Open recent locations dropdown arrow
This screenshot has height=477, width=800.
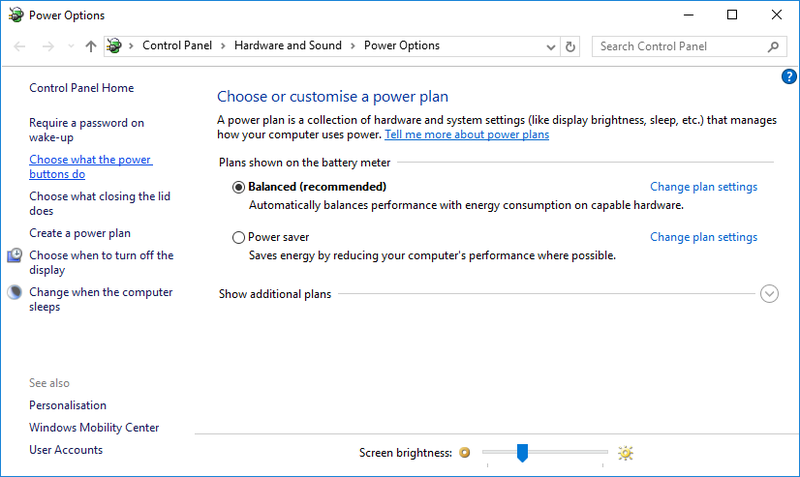(70, 46)
